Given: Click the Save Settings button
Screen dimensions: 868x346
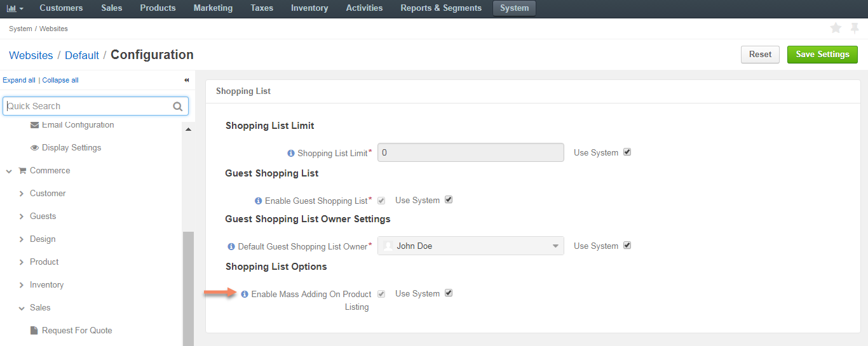Looking at the screenshot, I should 822,55.
